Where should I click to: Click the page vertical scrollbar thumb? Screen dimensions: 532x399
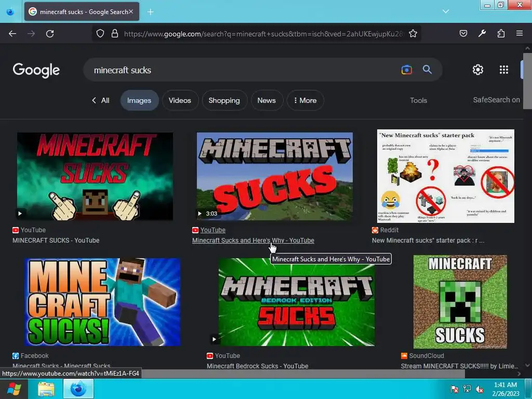(528, 81)
